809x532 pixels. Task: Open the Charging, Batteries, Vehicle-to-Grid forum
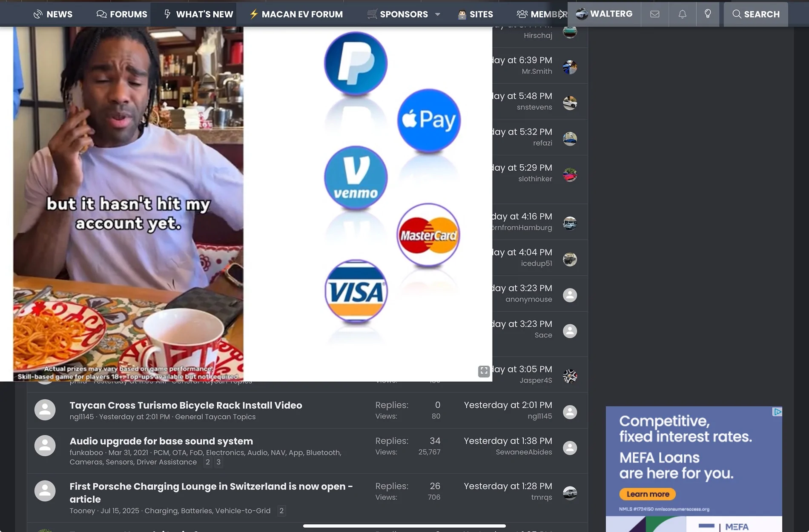point(207,511)
